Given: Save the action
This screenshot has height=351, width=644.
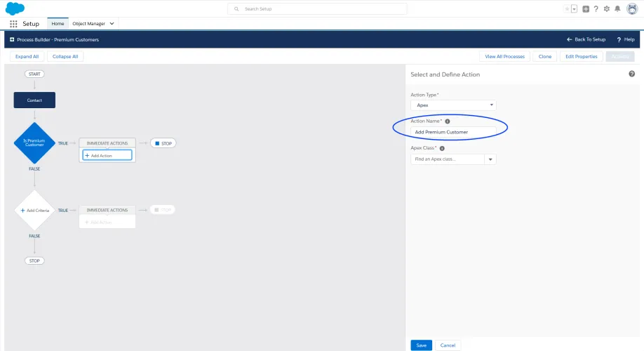Looking at the screenshot, I should 422,345.
